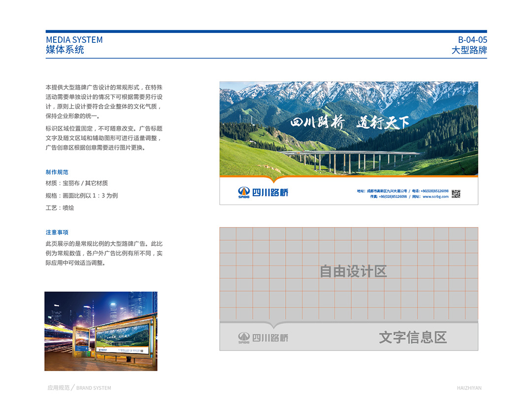Pick the thick blue header bar color
The height and width of the screenshot is (420, 527).
tap(266, 32)
